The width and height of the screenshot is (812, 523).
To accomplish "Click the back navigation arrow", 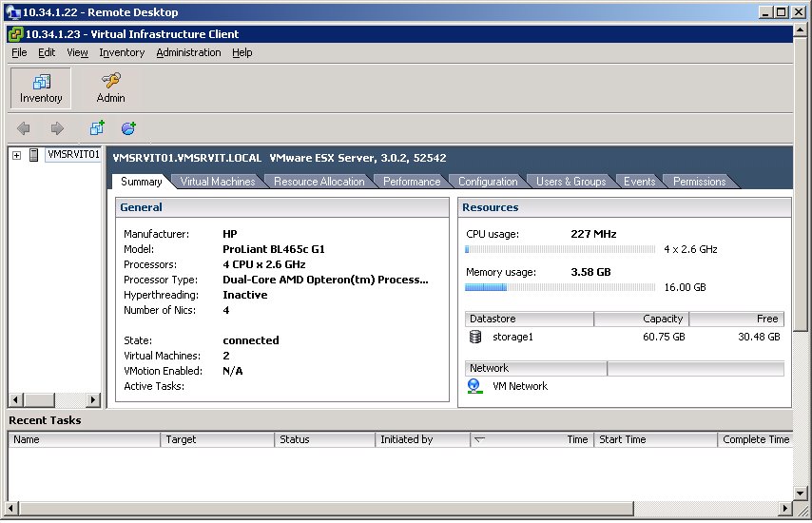I will (24, 128).
